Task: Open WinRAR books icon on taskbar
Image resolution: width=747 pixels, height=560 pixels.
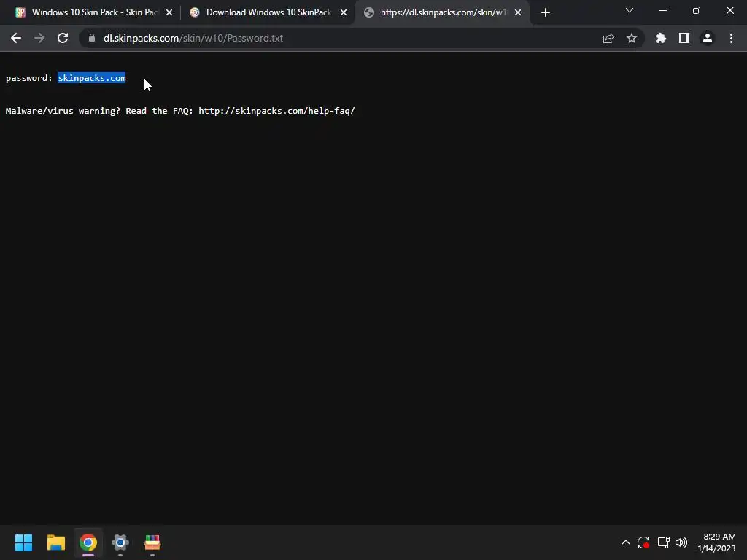Action: pyautogui.click(x=152, y=542)
